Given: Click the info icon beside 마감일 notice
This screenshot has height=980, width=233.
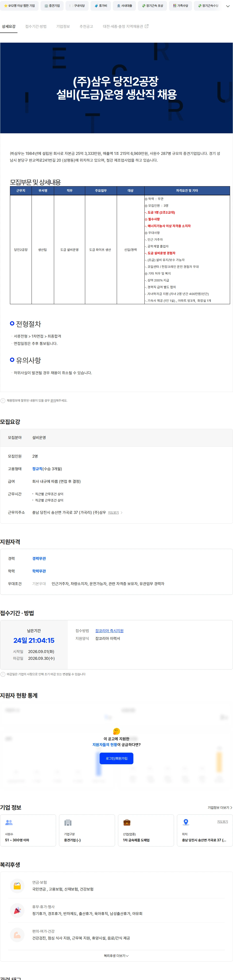Looking at the screenshot, I should click(x=3, y=674).
